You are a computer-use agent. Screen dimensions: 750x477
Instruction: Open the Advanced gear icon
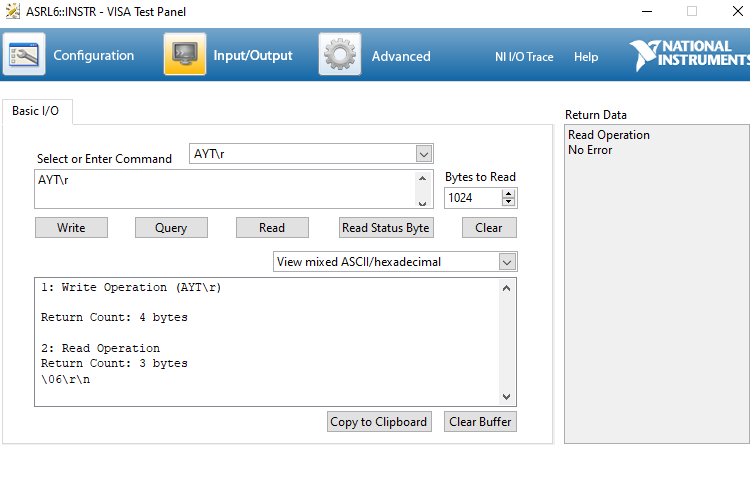[340, 54]
